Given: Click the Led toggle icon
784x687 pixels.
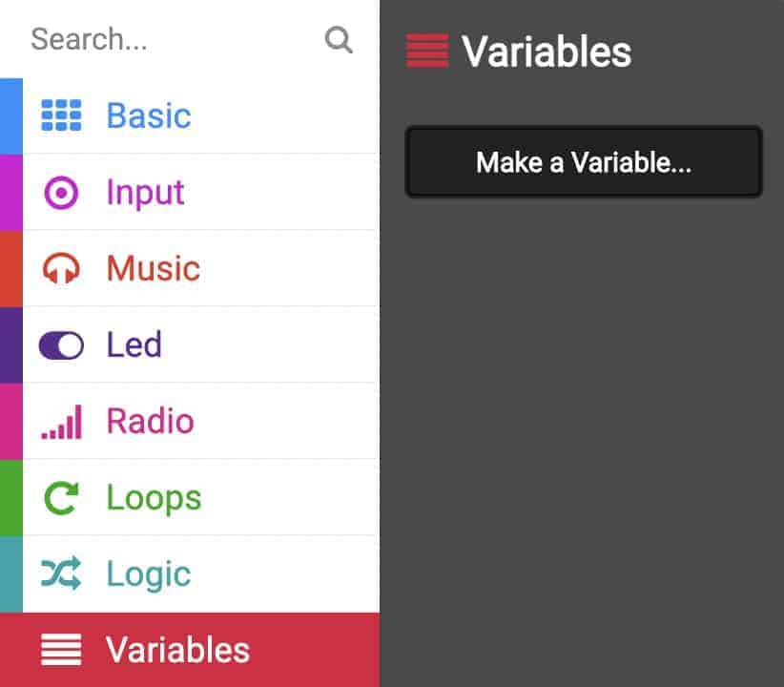Looking at the screenshot, I should 61,345.
